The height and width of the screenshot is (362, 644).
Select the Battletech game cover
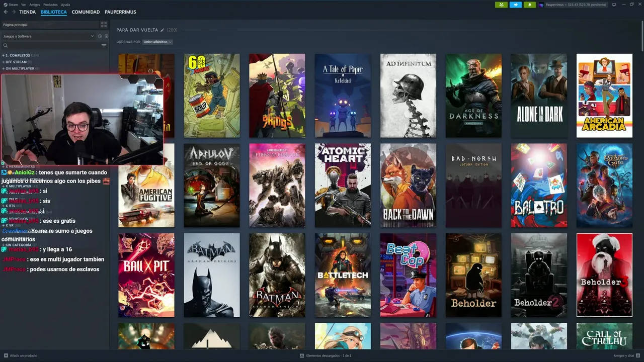pos(343,275)
